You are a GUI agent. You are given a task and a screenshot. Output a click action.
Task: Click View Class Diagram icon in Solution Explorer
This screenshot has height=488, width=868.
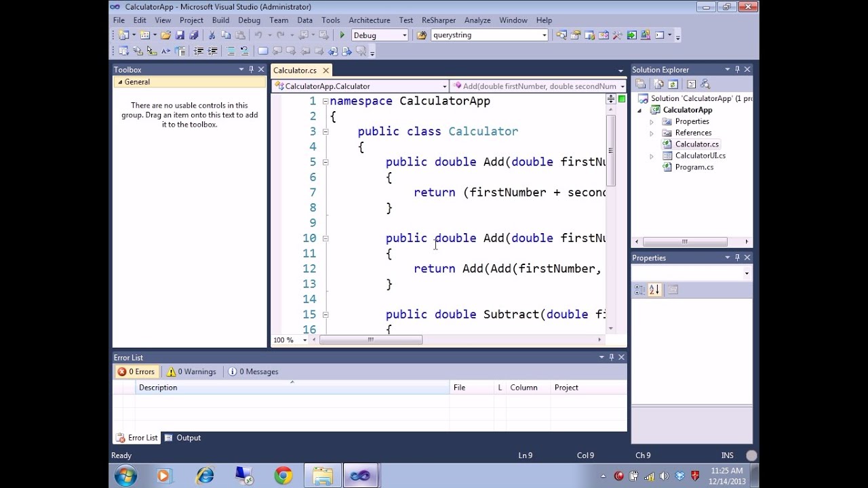[705, 84]
